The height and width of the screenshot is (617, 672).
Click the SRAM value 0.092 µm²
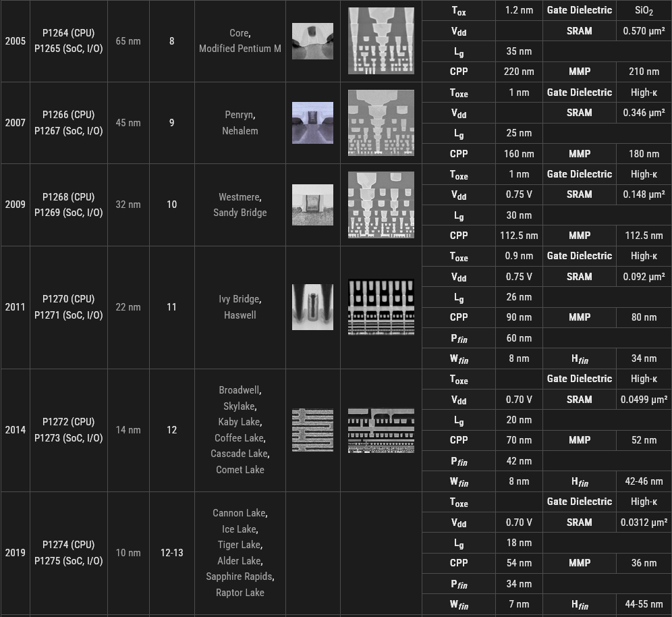click(x=644, y=277)
